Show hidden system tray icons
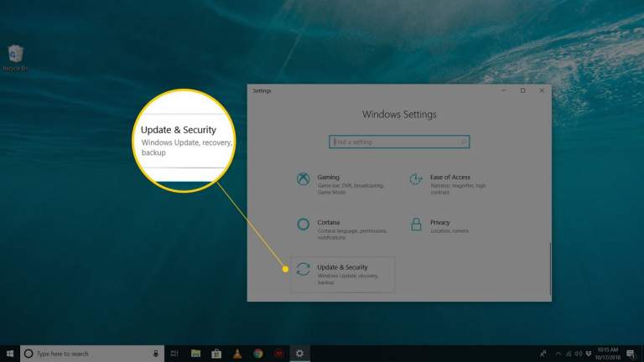This screenshot has height=362, width=644. pos(558,354)
